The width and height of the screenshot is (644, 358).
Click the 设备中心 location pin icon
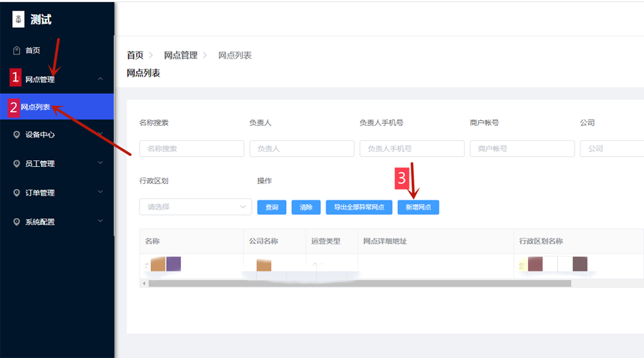[16, 135]
